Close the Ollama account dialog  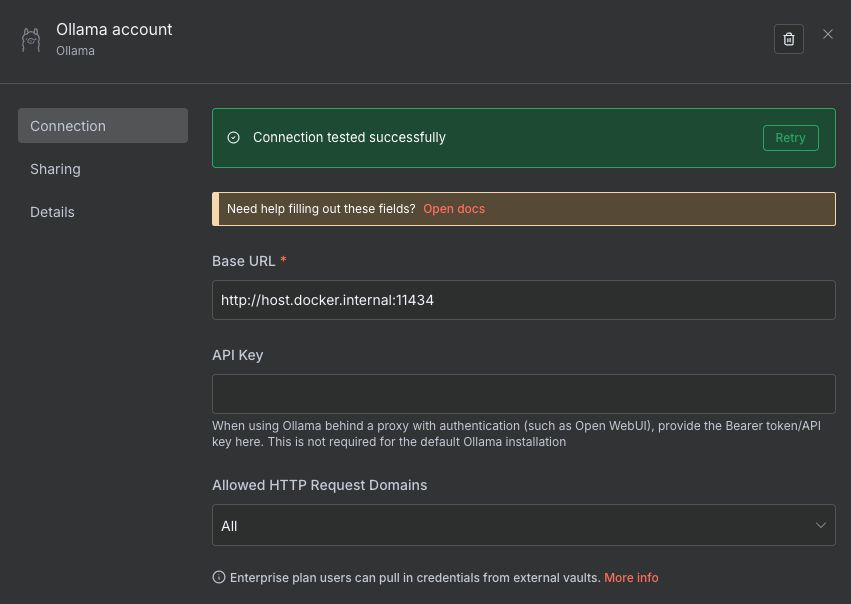[x=828, y=34]
